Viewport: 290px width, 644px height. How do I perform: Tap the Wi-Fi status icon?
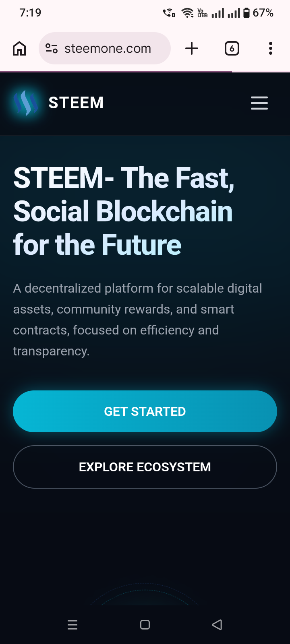187,13
